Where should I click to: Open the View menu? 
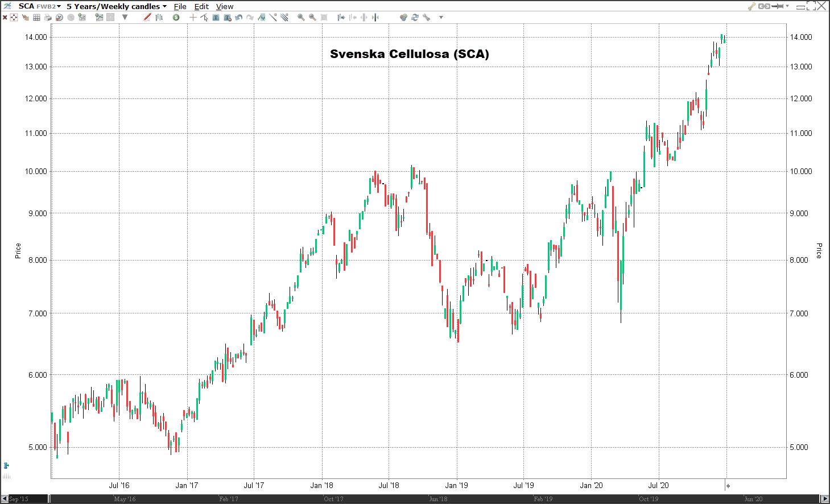click(225, 6)
